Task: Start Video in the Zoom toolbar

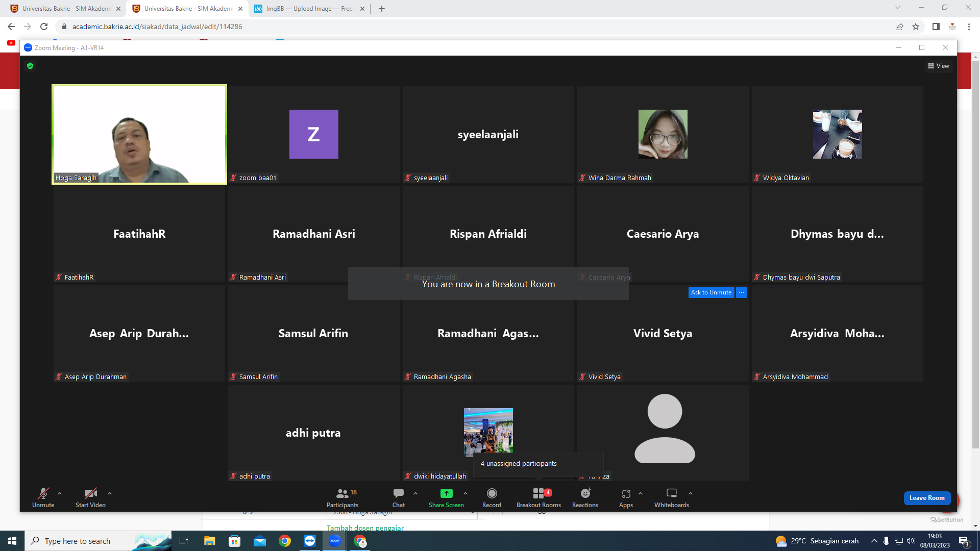Action: coord(90,497)
